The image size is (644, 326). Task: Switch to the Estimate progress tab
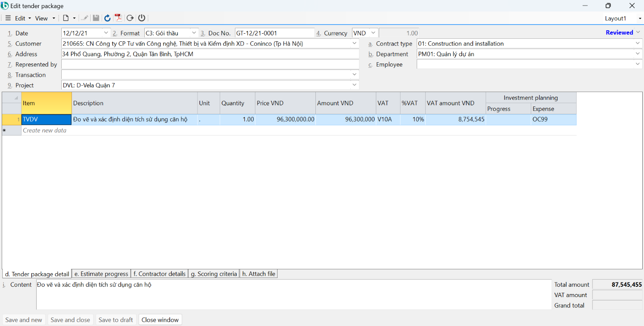pyautogui.click(x=101, y=274)
